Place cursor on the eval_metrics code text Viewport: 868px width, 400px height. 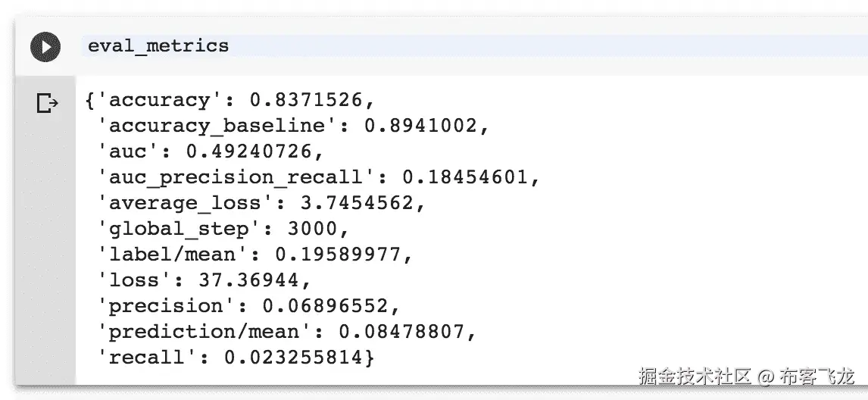(x=158, y=45)
